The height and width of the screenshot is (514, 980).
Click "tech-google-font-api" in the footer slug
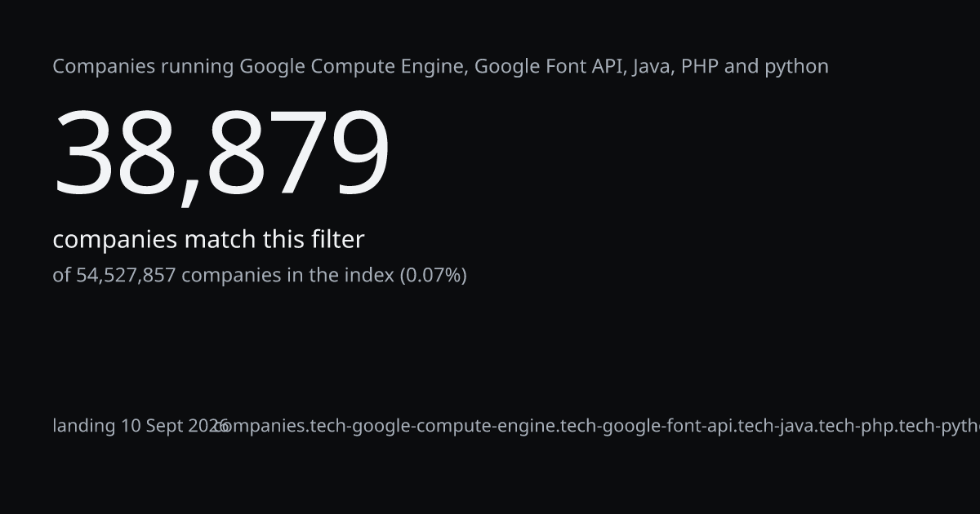[647, 426]
